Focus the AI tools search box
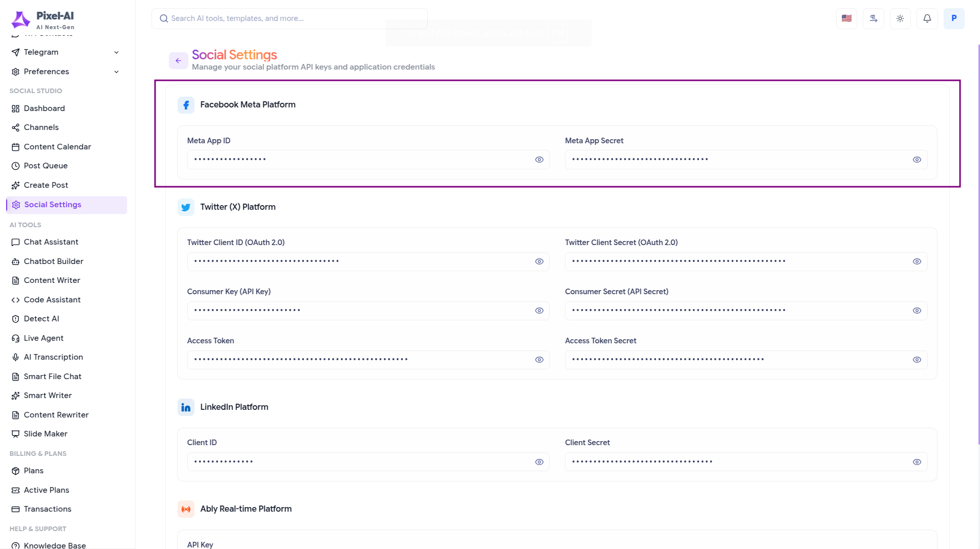Screen dimensions: 980x549 [x=290, y=18]
